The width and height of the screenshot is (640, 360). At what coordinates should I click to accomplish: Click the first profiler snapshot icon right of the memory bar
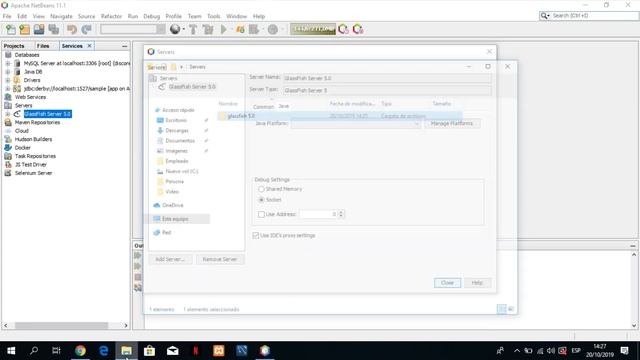pyautogui.click(x=343, y=29)
